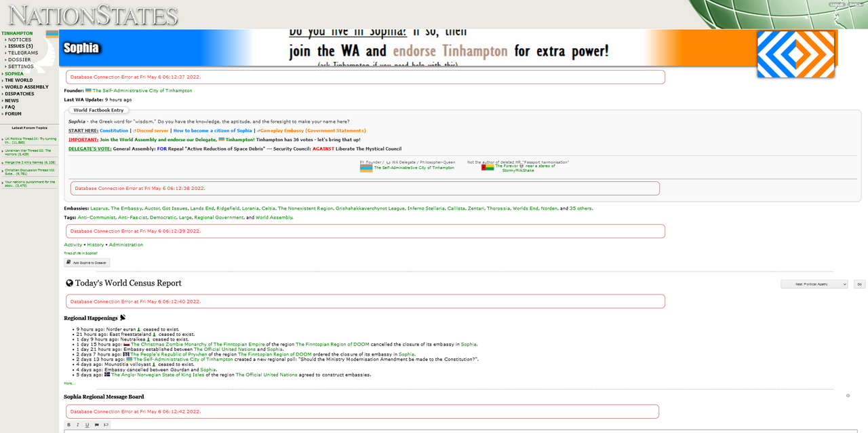Click the founder flag beside Self-Administrative City of Tinhampton

[88, 90]
